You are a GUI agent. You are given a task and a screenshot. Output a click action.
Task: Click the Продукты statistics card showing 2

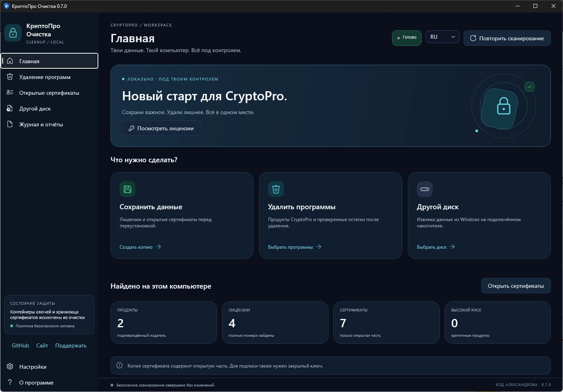coord(164,323)
